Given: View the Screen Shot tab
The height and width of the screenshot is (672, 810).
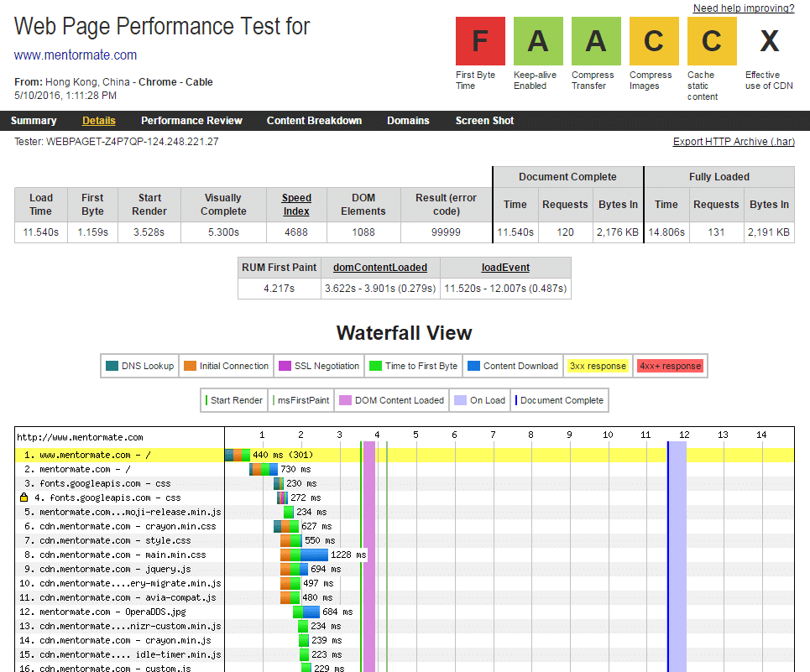Looking at the screenshot, I should (484, 121).
